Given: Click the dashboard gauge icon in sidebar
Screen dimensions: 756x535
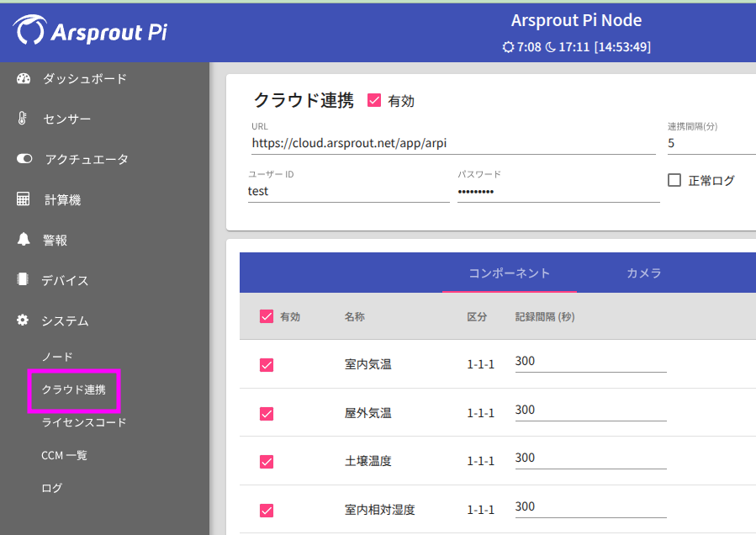Looking at the screenshot, I should pos(24,79).
